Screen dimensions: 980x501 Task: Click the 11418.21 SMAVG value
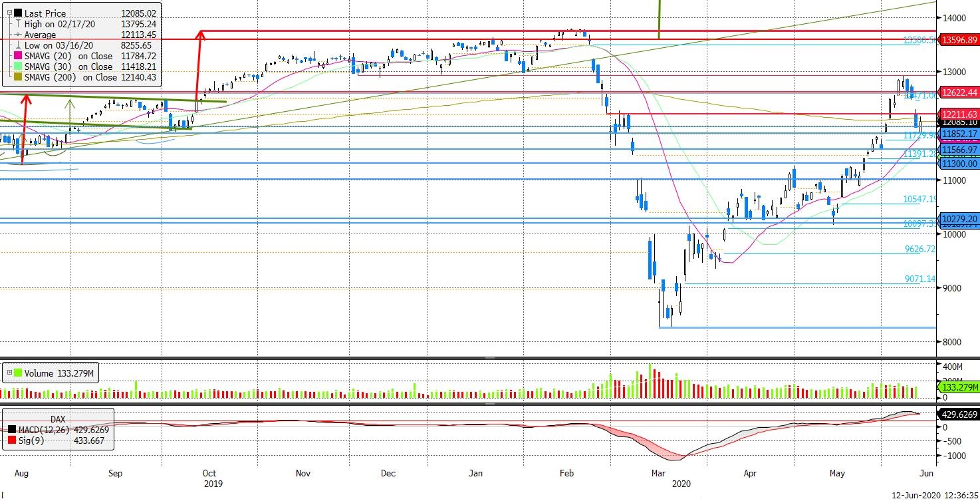pos(138,67)
